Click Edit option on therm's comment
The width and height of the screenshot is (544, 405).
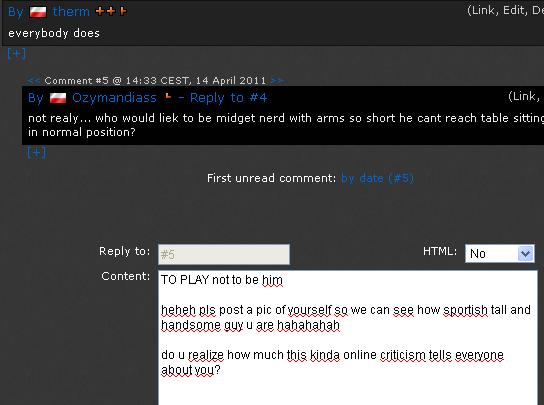pyautogui.click(x=514, y=10)
